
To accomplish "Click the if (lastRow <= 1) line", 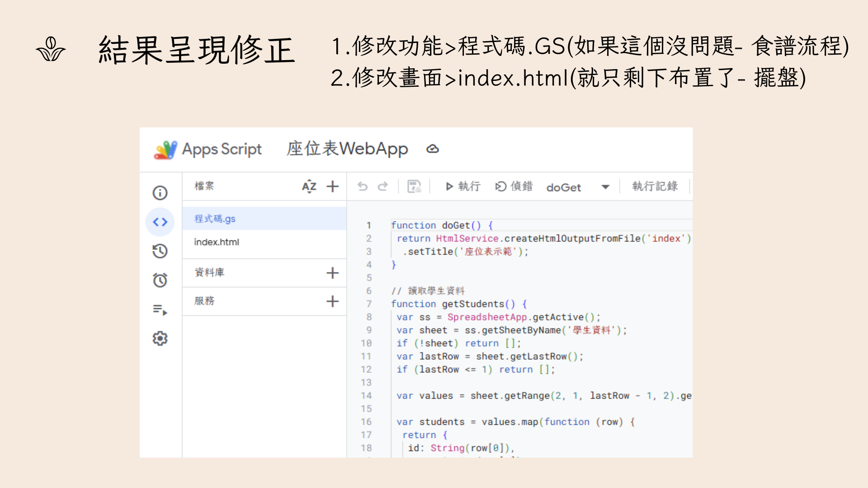I will pos(476,369).
